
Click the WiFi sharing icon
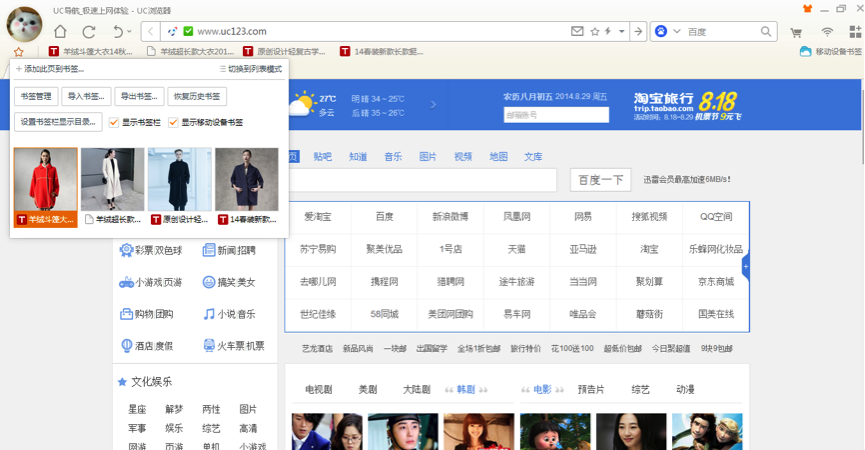coord(826,32)
